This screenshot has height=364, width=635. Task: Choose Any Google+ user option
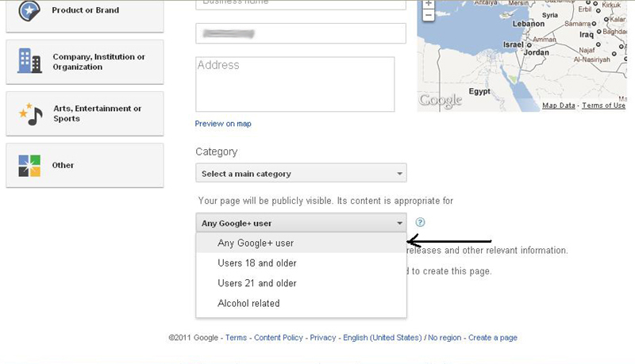[x=301, y=243]
